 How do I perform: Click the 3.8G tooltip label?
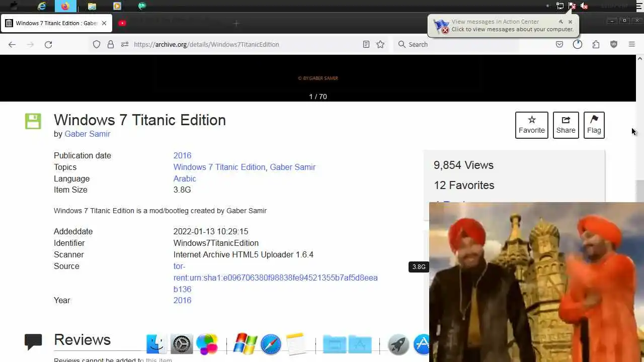tap(419, 267)
